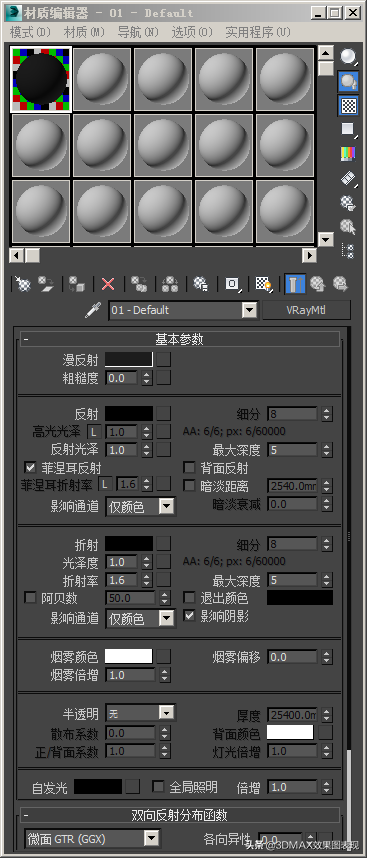This screenshot has height=858, width=367.
Task: Click Put Material to Scene icon
Action: tap(46, 283)
